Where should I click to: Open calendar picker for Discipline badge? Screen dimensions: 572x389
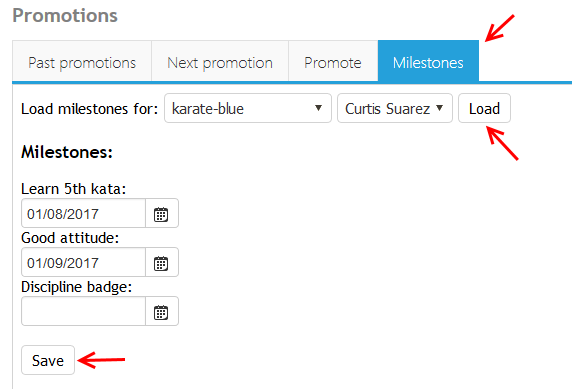point(162,312)
